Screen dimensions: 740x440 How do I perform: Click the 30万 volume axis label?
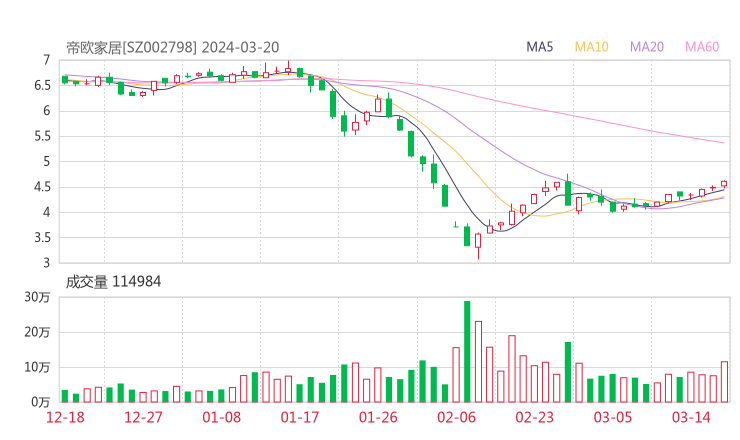pyautogui.click(x=37, y=297)
